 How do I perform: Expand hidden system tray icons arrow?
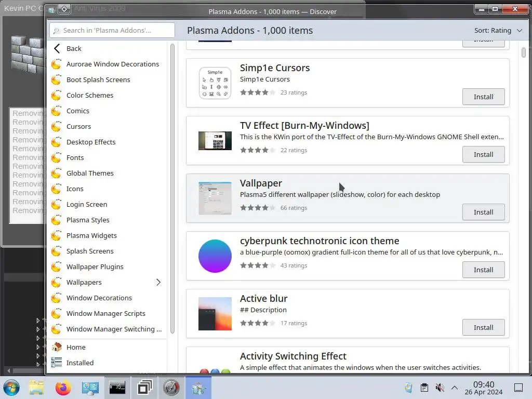(455, 388)
